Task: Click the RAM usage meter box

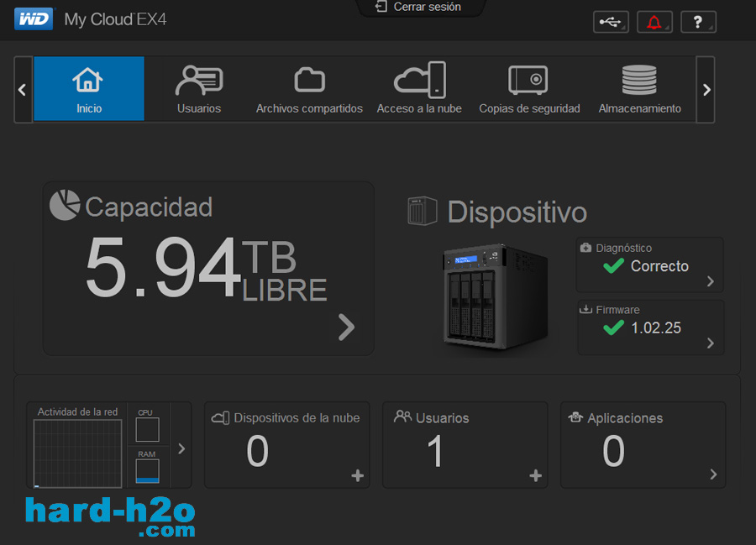Action: tap(148, 471)
